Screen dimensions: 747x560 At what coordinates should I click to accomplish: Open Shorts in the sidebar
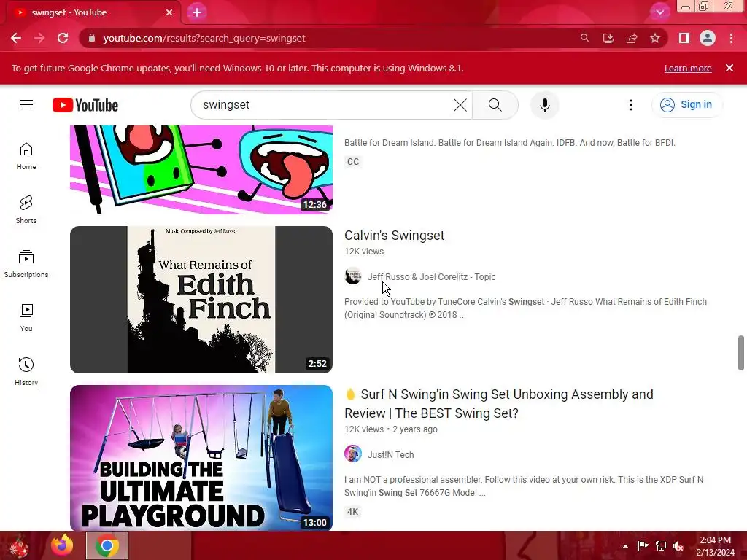point(26,209)
